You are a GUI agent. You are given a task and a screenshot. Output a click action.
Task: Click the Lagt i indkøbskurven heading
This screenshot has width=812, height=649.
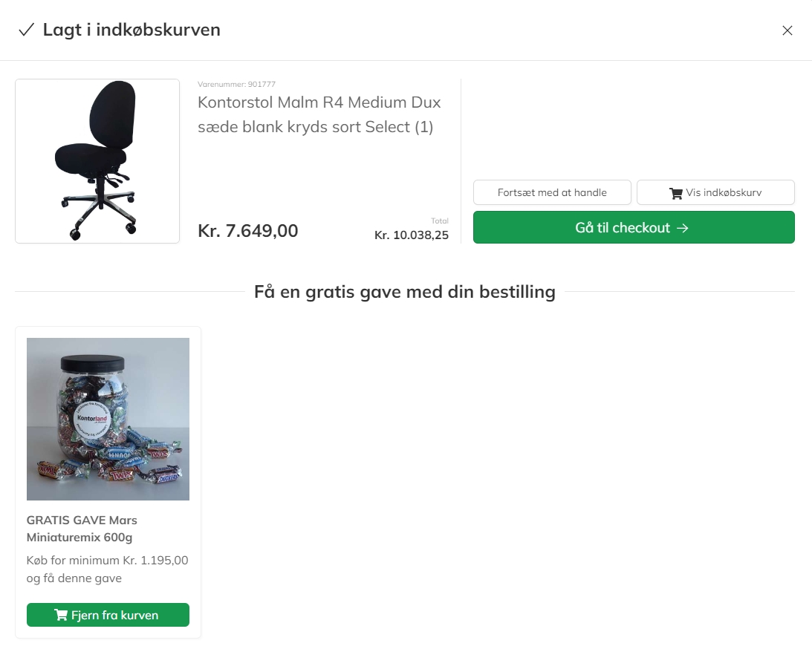click(x=131, y=30)
